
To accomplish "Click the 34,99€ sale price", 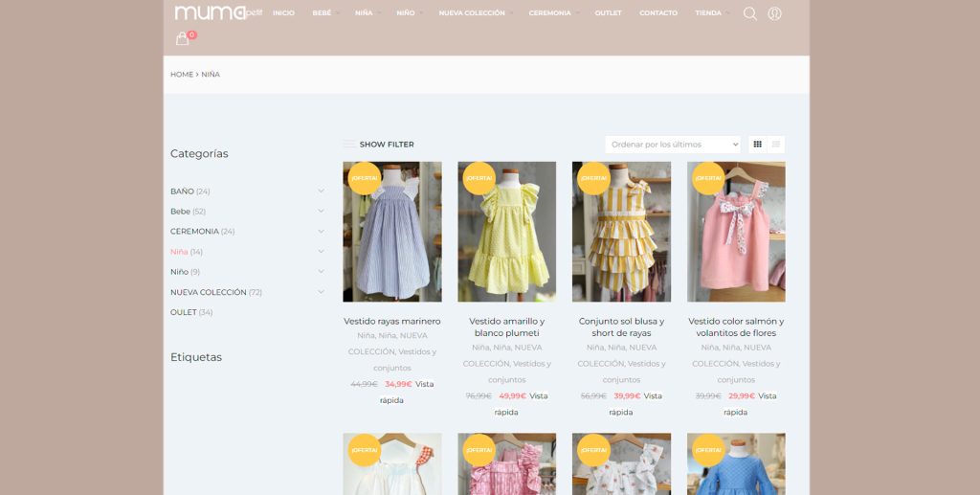I will (x=398, y=384).
